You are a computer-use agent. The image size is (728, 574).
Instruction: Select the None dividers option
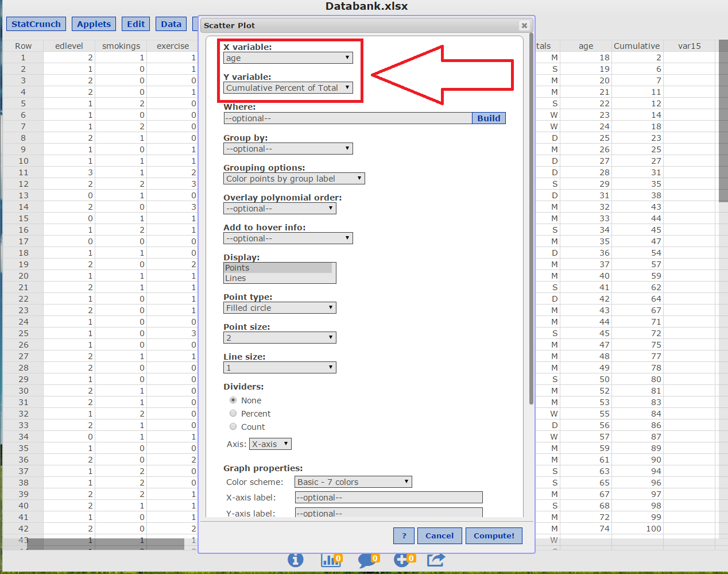pyautogui.click(x=233, y=400)
